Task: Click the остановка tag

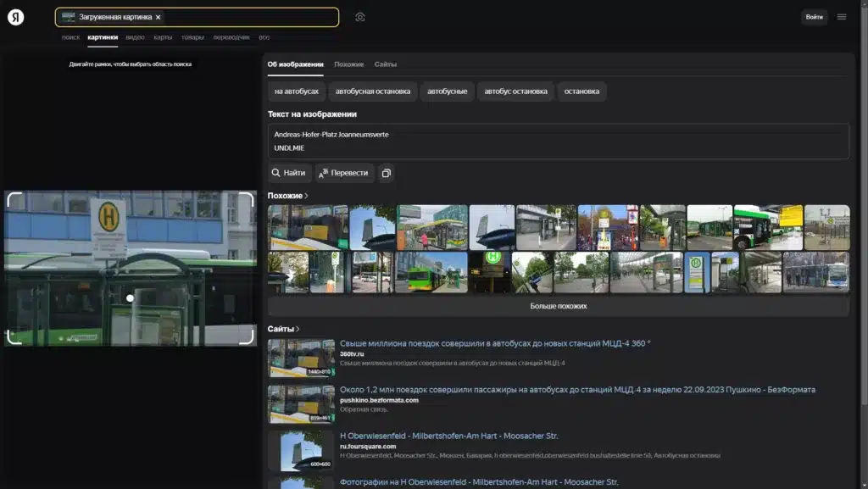Action: coord(581,92)
